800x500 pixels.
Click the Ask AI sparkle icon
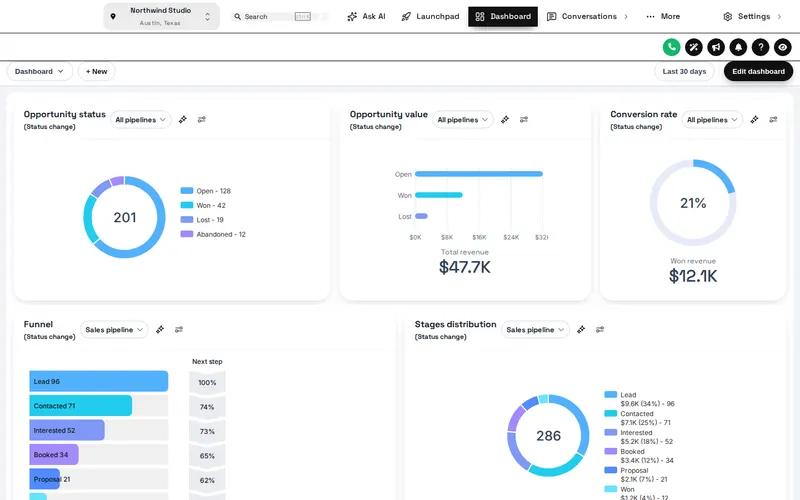click(352, 17)
